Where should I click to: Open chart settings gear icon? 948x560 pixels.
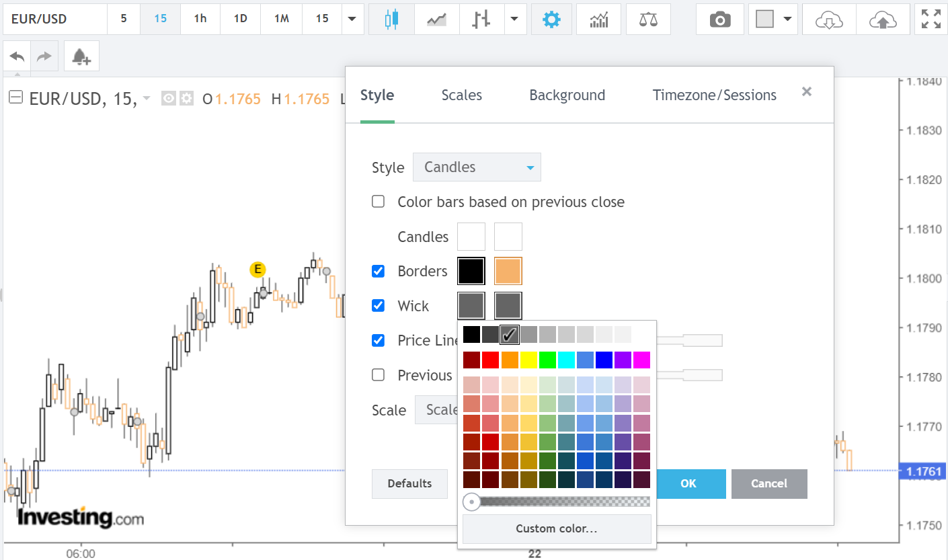point(551,19)
